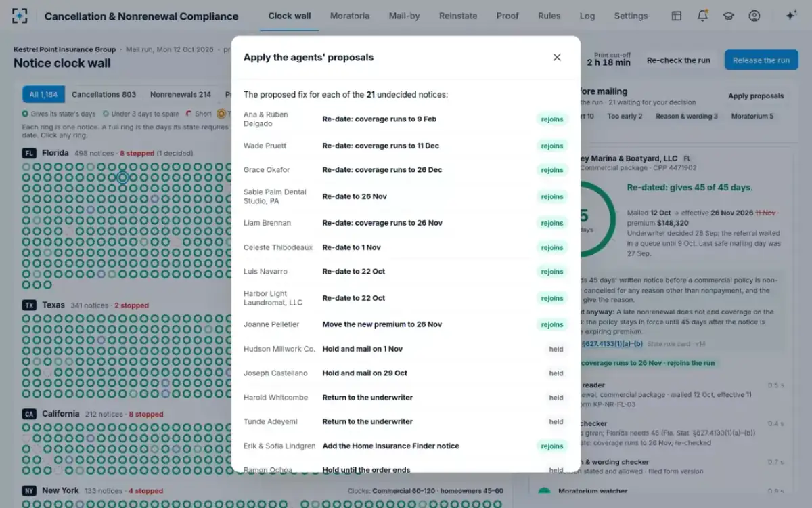This screenshot has height=508, width=812.
Task: Switch to the Clock wall tab
Action: click(x=290, y=16)
